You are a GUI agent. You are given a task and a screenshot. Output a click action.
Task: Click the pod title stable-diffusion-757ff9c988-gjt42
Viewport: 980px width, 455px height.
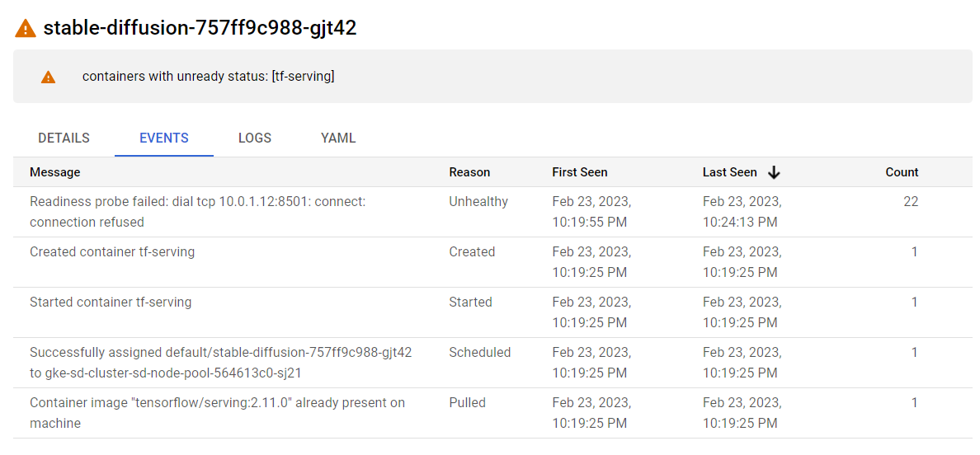(200, 28)
